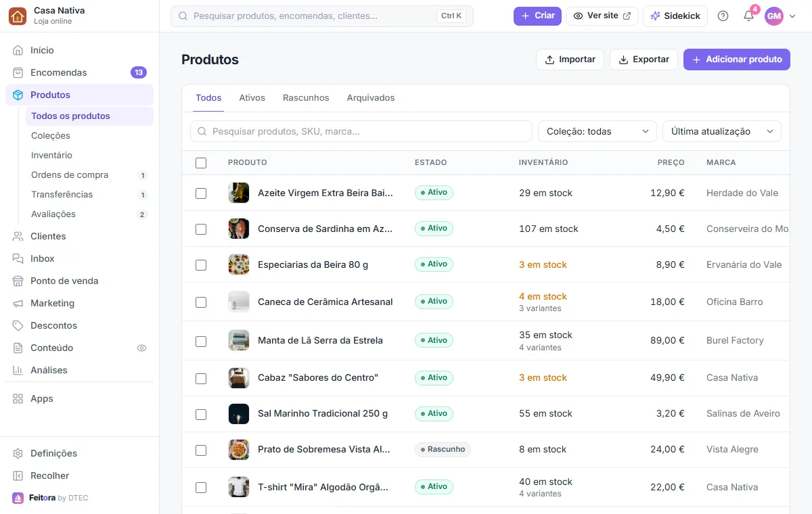Click the Rascunho status badge
812x514 pixels.
pyautogui.click(x=443, y=449)
